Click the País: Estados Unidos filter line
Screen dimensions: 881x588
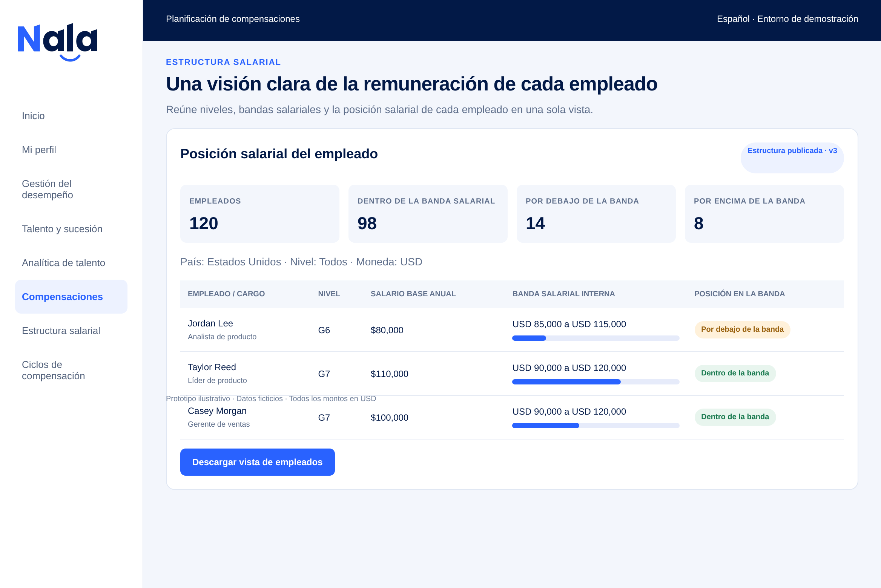click(x=301, y=262)
